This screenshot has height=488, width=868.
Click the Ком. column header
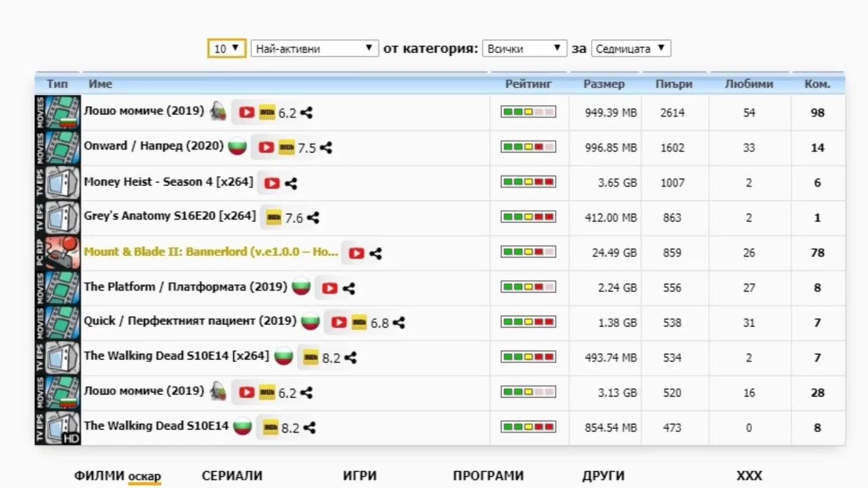(817, 84)
